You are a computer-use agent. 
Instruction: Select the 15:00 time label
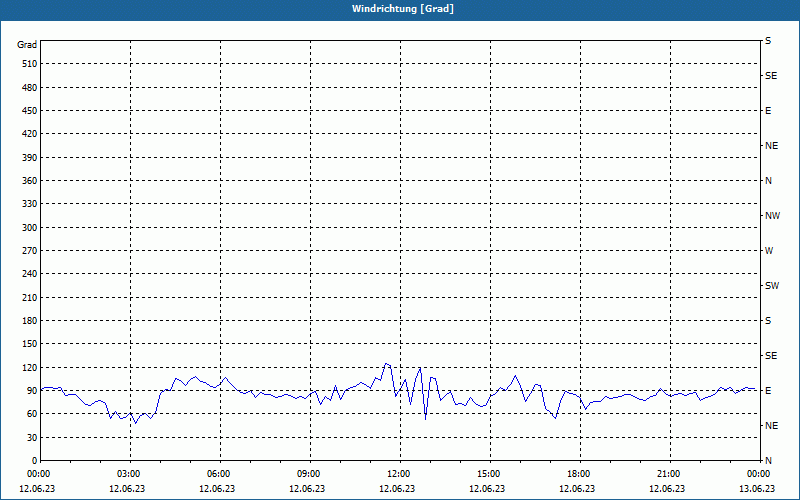[488, 474]
